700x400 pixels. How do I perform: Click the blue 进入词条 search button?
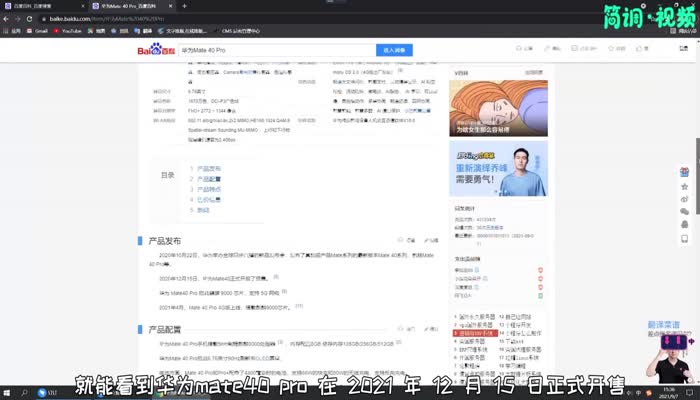tap(393, 49)
